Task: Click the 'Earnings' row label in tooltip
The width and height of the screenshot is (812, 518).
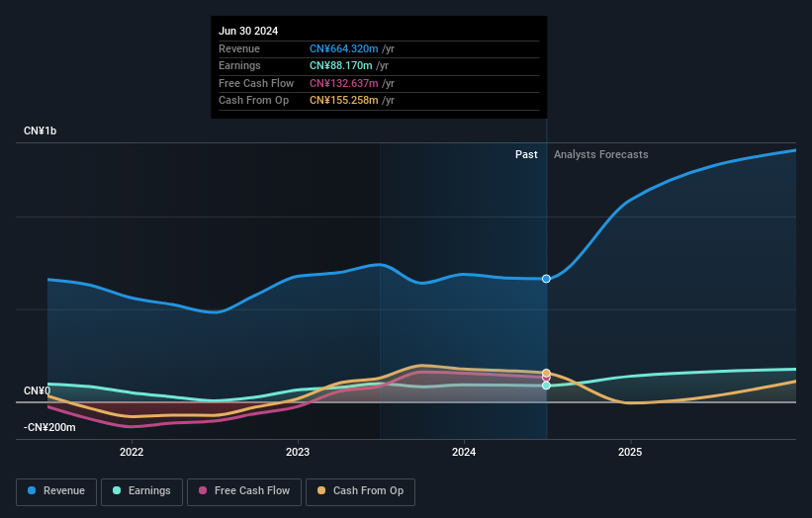Action: pyautogui.click(x=239, y=65)
